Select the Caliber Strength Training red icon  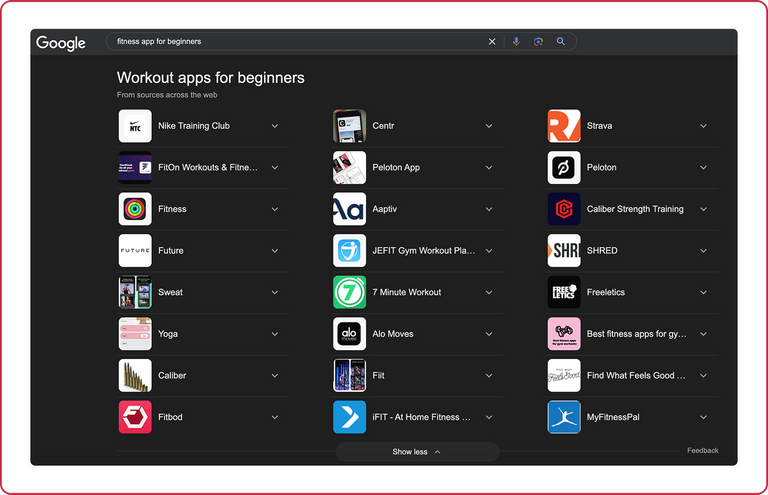pyautogui.click(x=564, y=209)
